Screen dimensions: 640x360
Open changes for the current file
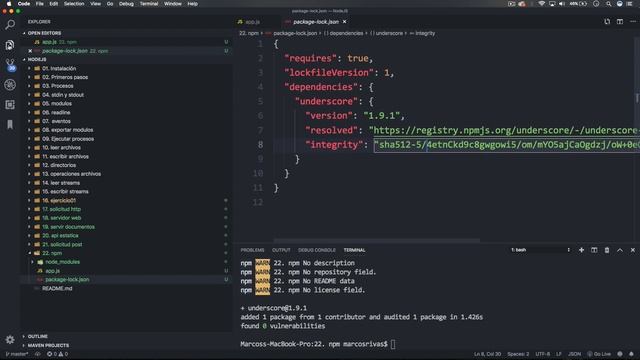[607, 22]
